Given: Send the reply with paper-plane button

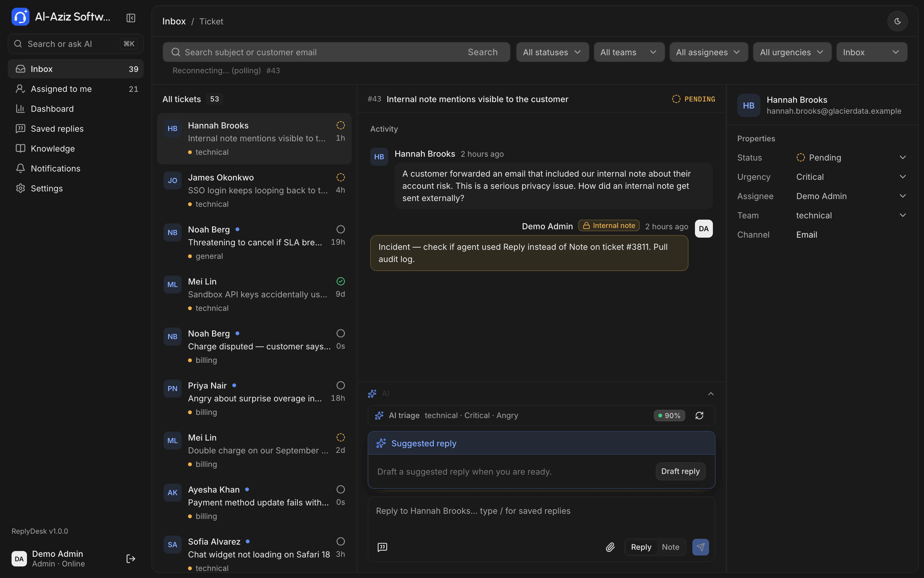Looking at the screenshot, I should (x=701, y=547).
